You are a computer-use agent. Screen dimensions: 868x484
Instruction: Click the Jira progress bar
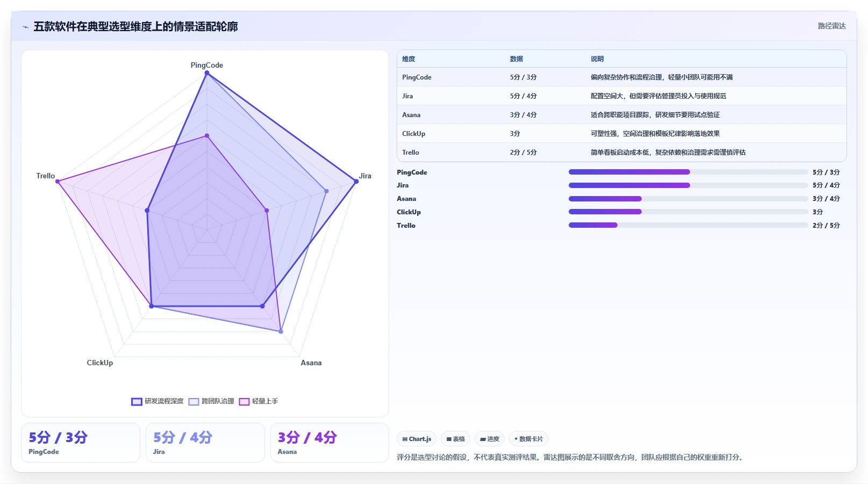point(688,185)
